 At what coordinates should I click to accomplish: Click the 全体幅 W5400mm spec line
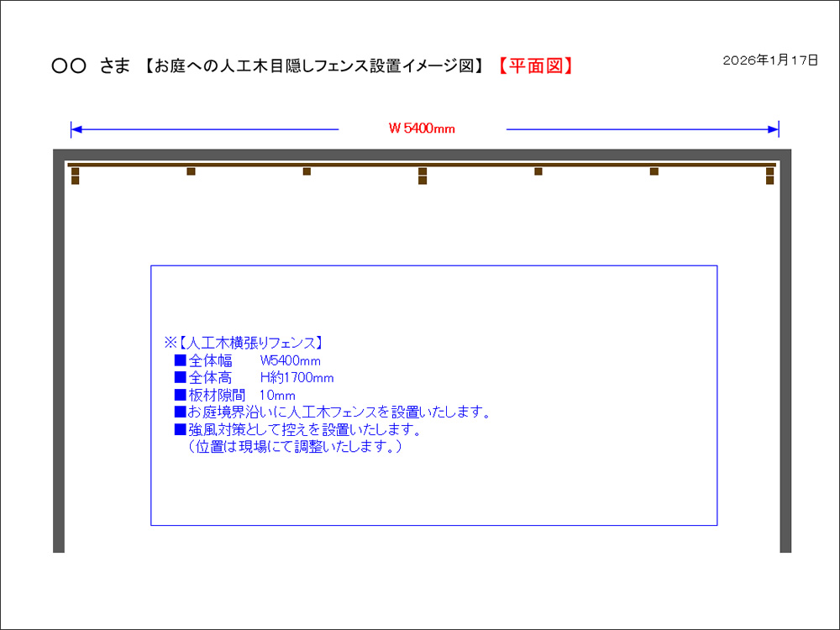pyautogui.click(x=248, y=360)
